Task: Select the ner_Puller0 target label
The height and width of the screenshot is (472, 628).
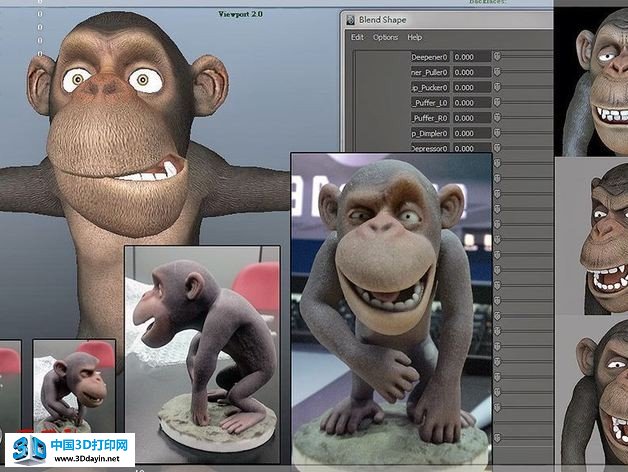Action: 430,73
